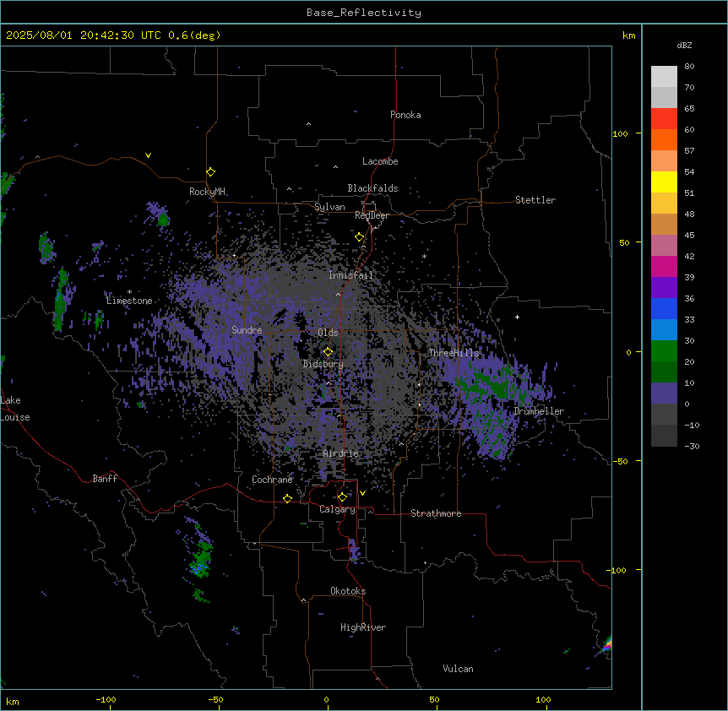Select the Calgary label

click(338, 509)
